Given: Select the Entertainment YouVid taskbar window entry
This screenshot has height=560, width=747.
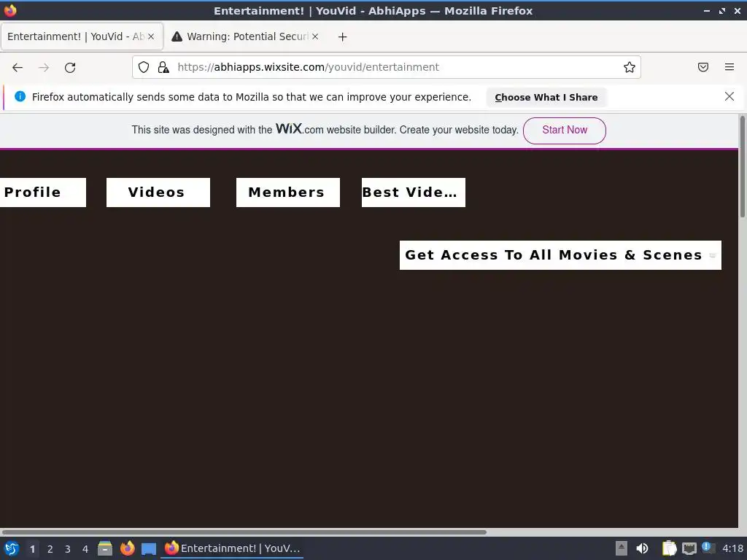Looking at the screenshot, I should [233, 548].
